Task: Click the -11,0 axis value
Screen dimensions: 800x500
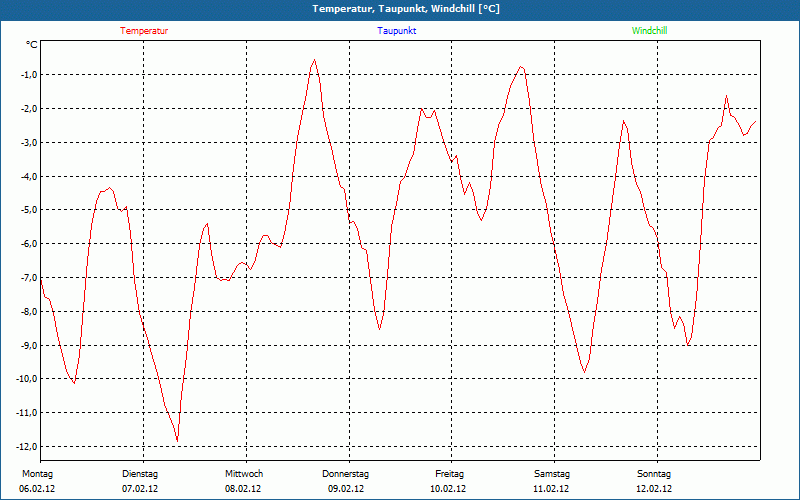Action: coord(27,412)
